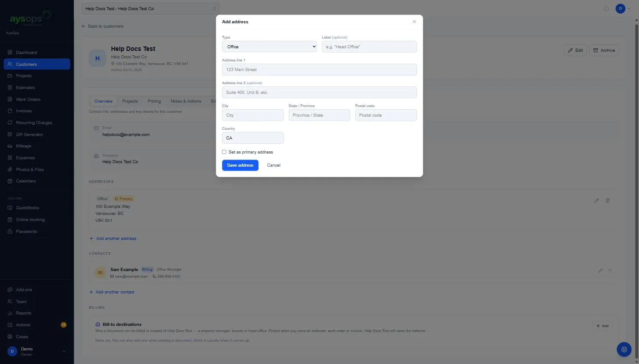This screenshot has width=639, height=364.
Task: Click the Edit customer button
Action: click(x=575, y=50)
